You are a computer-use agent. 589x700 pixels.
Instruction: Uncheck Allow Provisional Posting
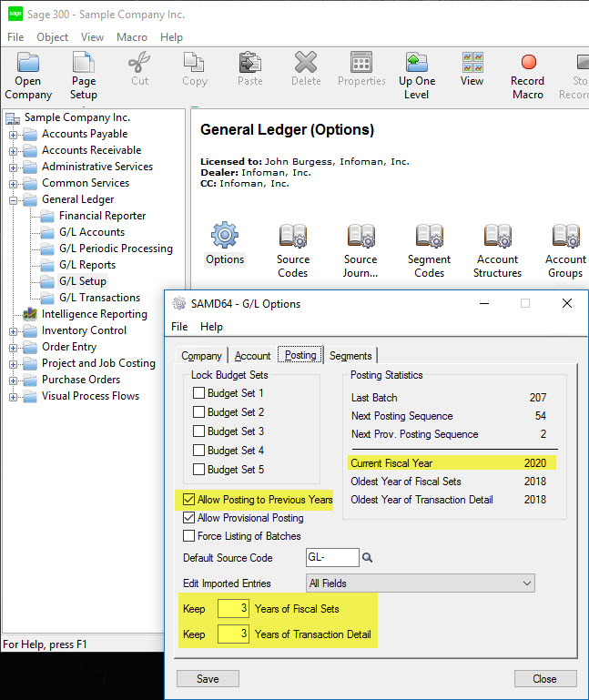click(188, 517)
